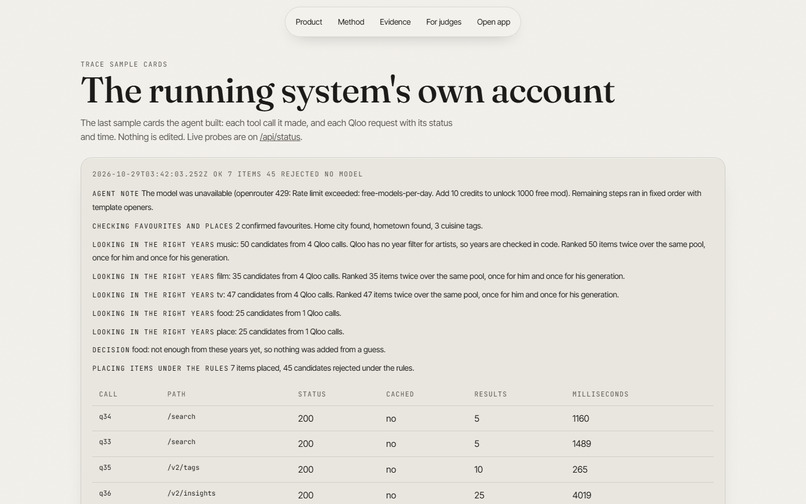Click the /v2/tags path in row q35
Viewport: 806px width, 504px height.
[x=183, y=467]
